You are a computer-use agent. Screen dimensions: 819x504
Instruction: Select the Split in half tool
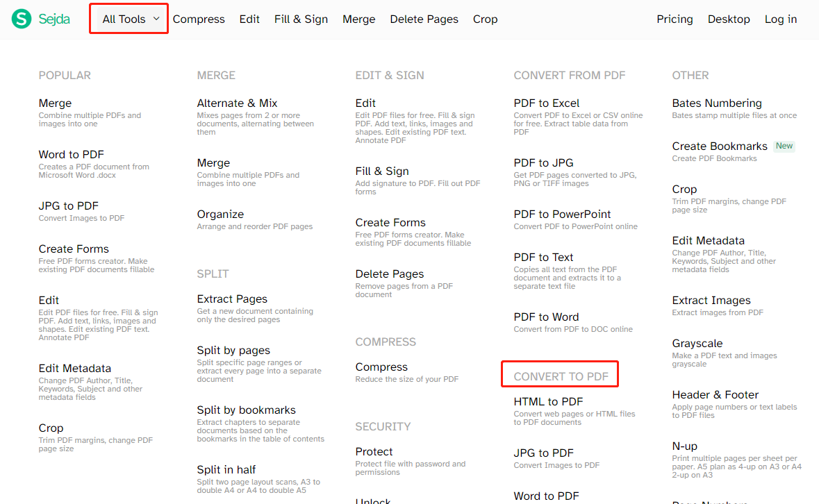click(226, 470)
